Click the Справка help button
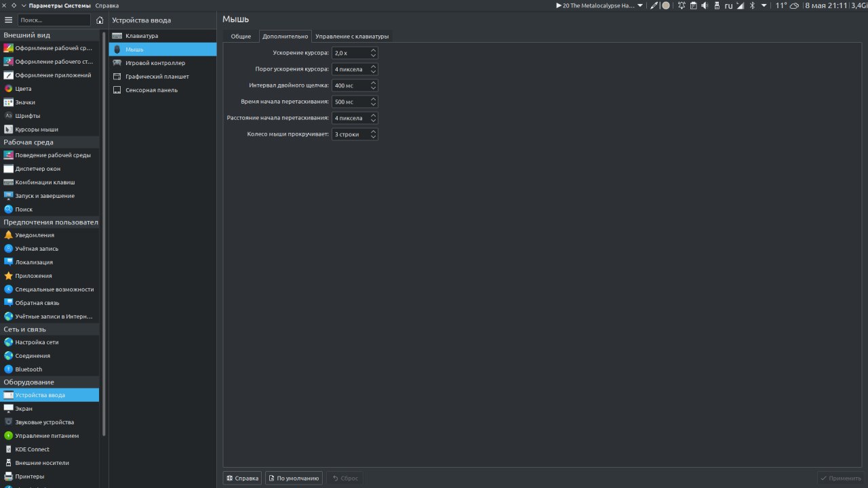The width and height of the screenshot is (868, 488). pos(242,478)
